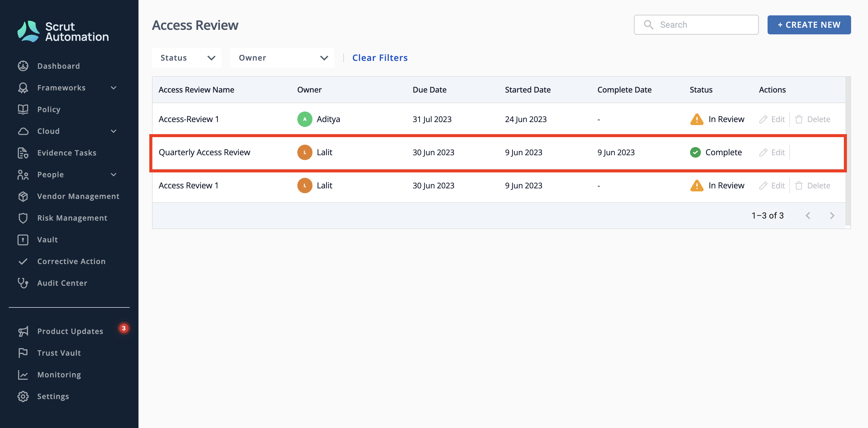Click the Monitoring chart icon
868x428 pixels.
[x=23, y=375]
